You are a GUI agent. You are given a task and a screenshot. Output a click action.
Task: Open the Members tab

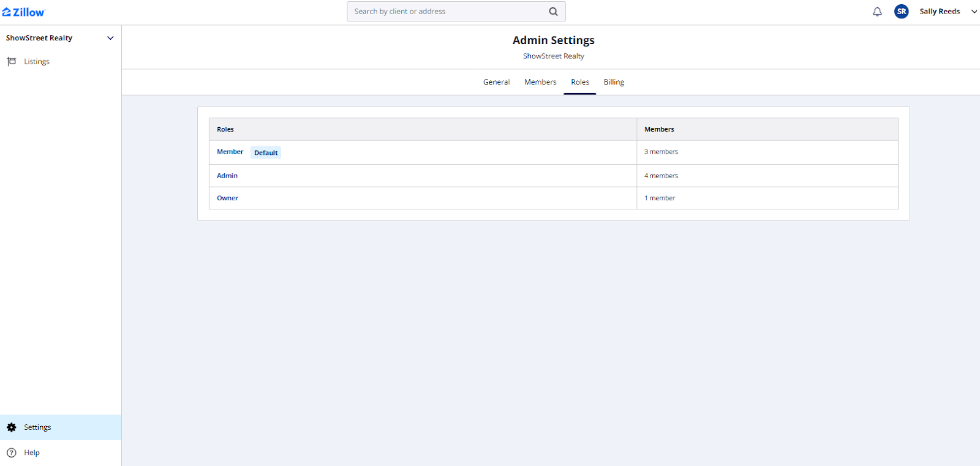tap(540, 82)
